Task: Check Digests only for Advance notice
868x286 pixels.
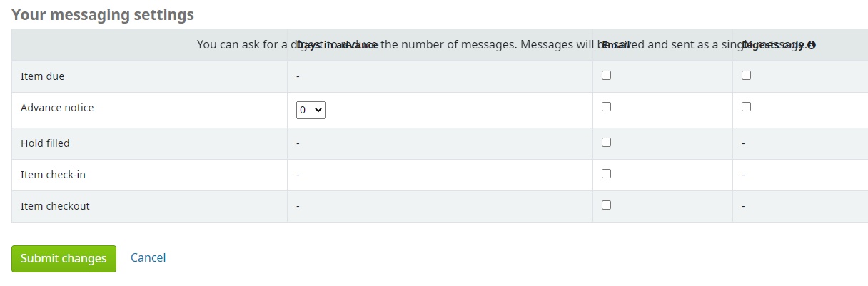Action: (x=746, y=106)
